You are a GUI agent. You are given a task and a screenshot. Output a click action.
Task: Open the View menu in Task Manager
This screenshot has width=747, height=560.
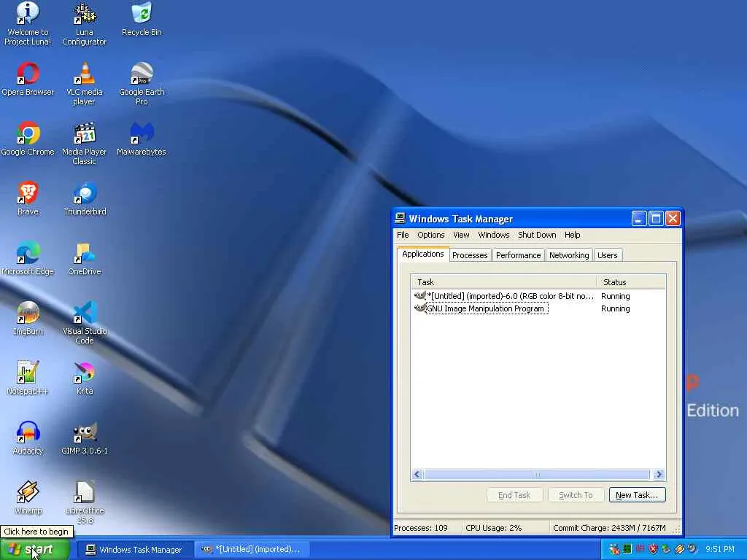point(461,235)
